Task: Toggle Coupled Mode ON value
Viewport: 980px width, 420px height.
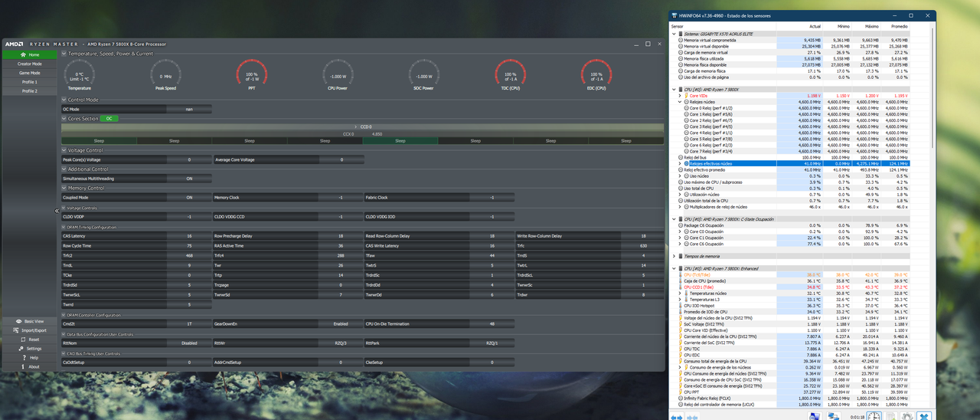Action: coord(189,198)
